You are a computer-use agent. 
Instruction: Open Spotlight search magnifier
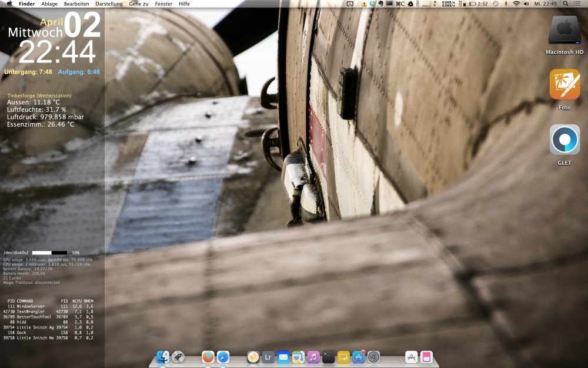tap(566, 4)
